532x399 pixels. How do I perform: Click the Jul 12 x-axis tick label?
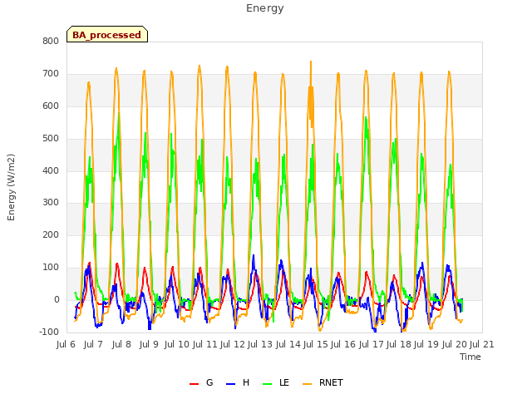[233, 344]
